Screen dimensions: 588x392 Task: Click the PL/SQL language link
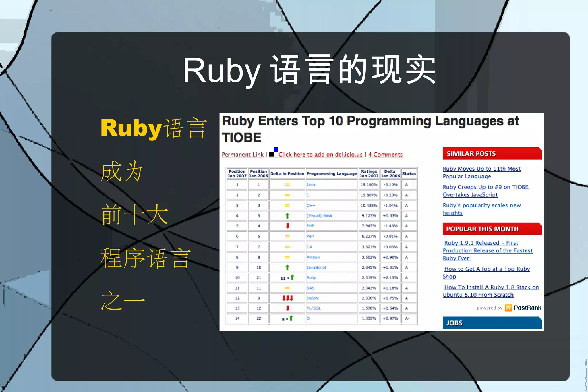coord(314,308)
